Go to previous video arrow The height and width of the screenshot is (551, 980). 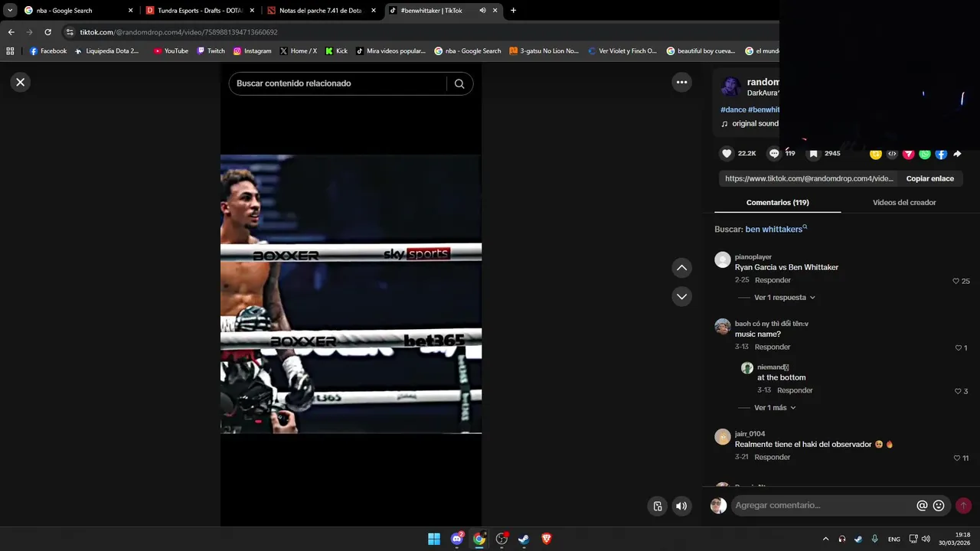pyautogui.click(x=681, y=268)
